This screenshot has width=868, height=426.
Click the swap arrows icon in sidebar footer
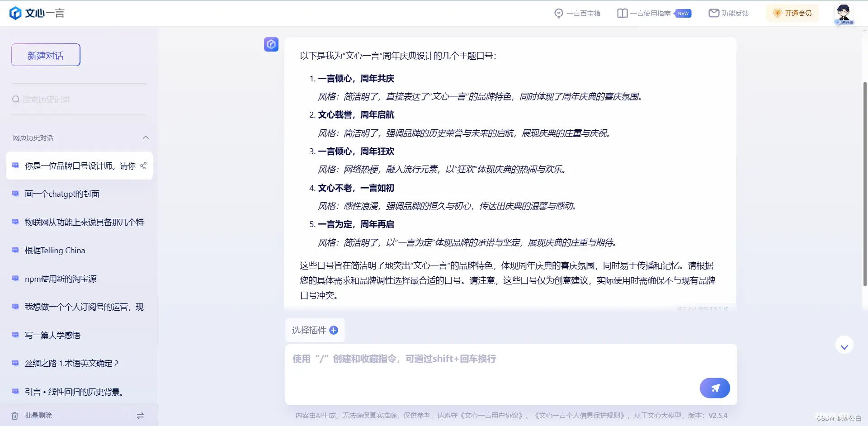(140, 416)
